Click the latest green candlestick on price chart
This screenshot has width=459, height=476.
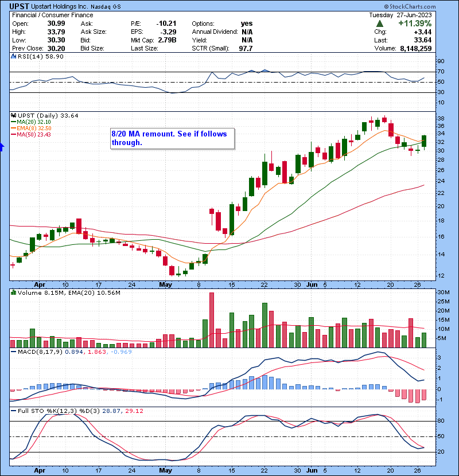click(424, 141)
